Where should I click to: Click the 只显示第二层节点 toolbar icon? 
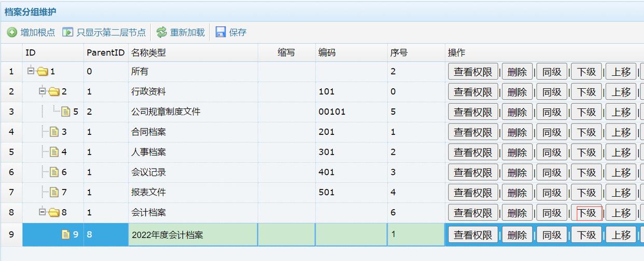68,32
